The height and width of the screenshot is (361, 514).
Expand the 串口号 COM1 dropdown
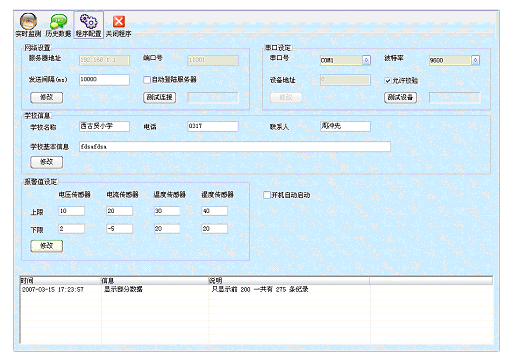(366, 60)
